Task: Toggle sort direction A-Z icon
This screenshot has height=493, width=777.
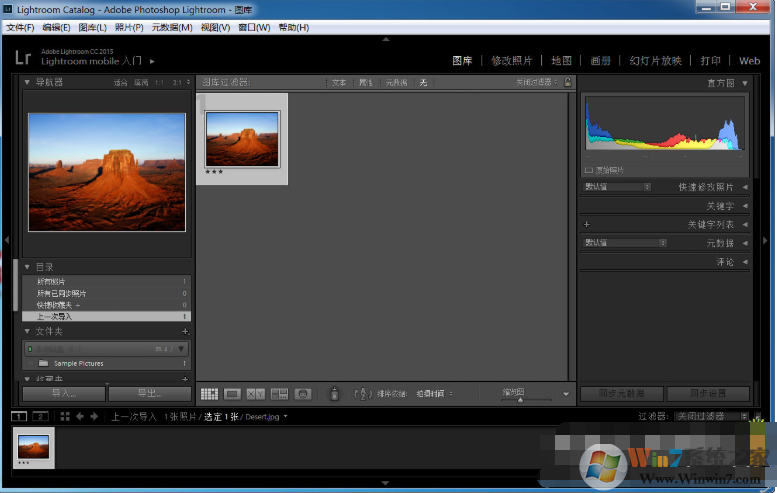Action: 363,394
